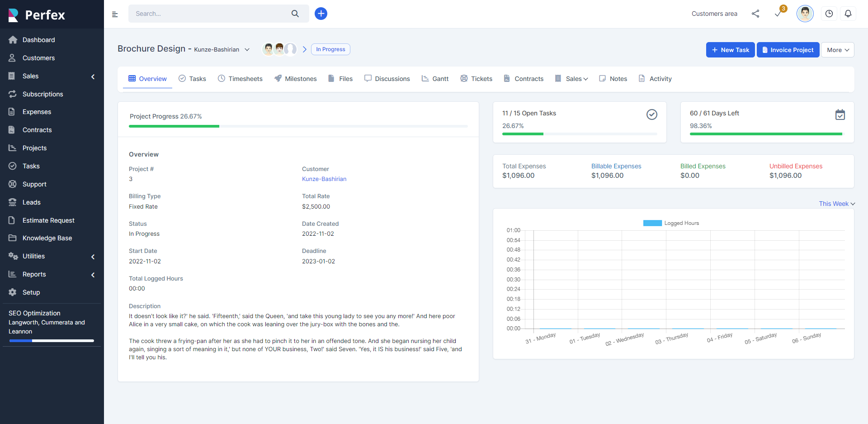This screenshot has width=868, height=424.
Task: Open the Timesheets tab
Action: click(x=240, y=79)
